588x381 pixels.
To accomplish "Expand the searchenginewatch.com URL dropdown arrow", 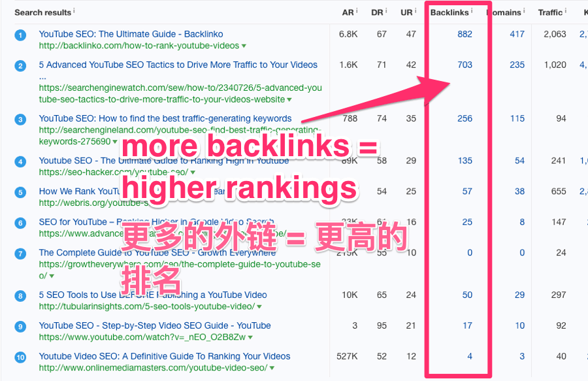I will 289,100.
